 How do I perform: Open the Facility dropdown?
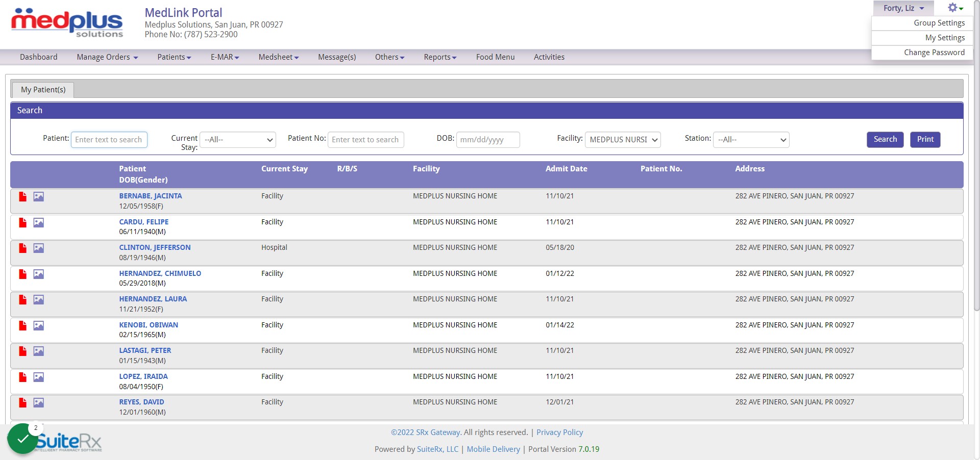(623, 140)
